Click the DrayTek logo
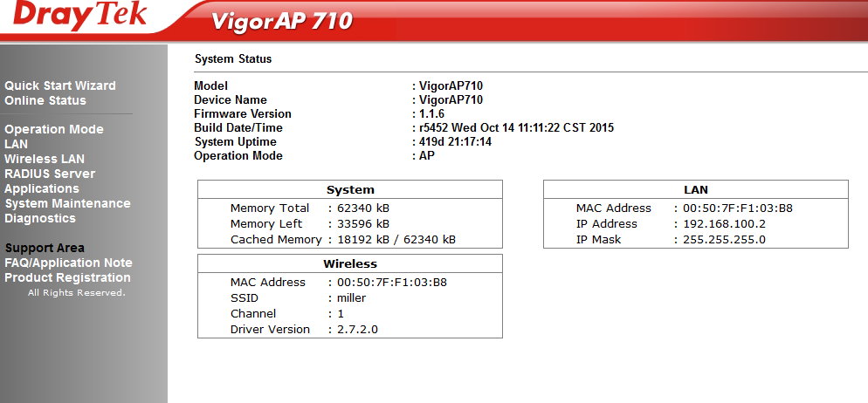Viewport: 868px width, 403px height. (79, 16)
